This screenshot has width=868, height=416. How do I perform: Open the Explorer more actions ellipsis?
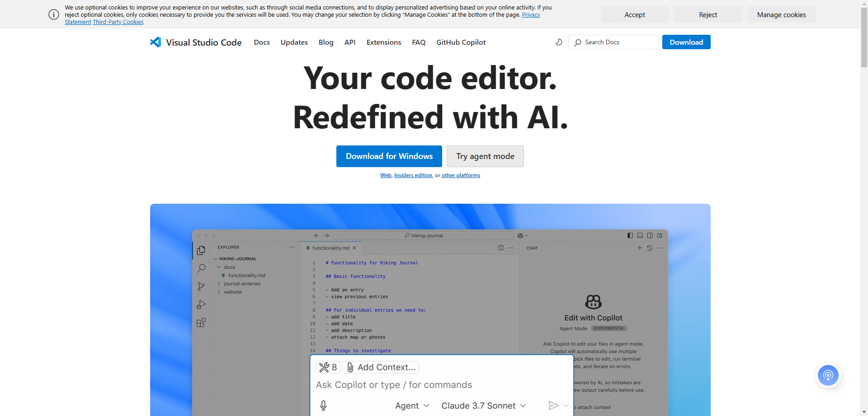point(292,247)
